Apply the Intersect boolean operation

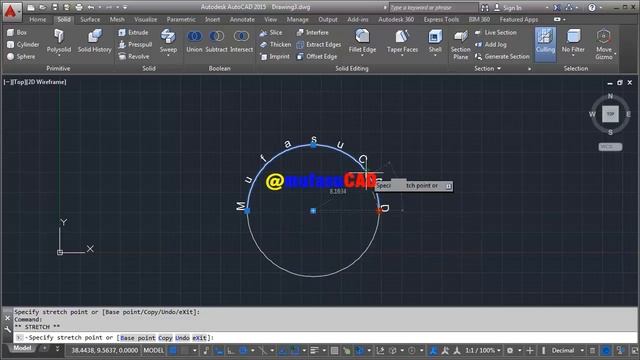[x=241, y=41]
